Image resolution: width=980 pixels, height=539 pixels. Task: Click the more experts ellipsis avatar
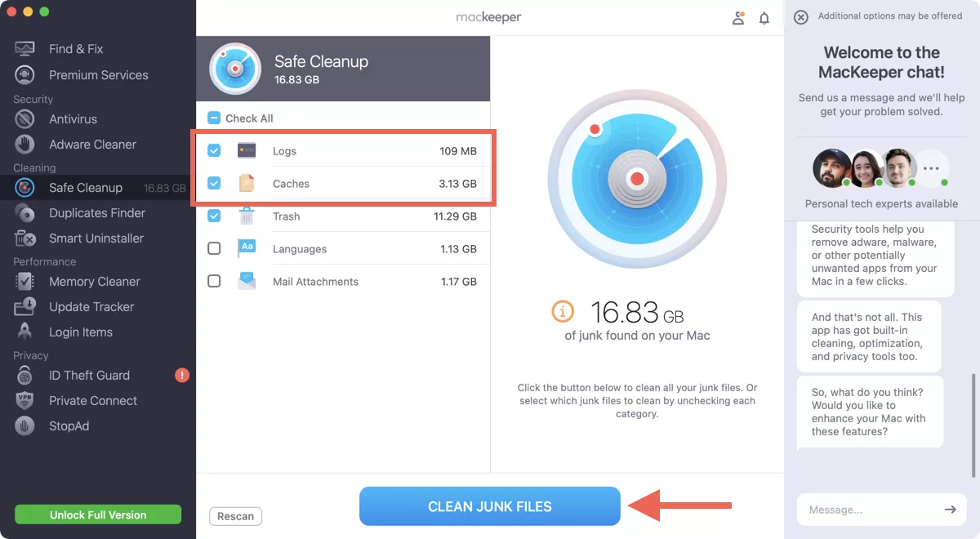[931, 168]
